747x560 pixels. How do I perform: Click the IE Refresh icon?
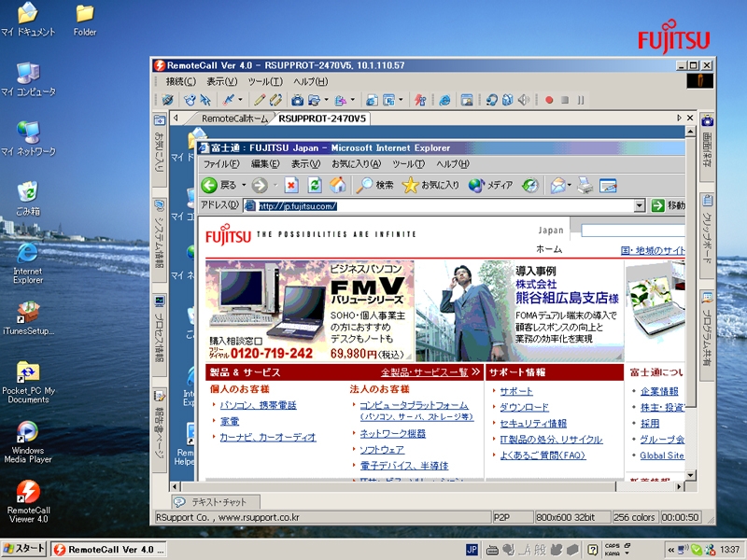click(315, 185)
